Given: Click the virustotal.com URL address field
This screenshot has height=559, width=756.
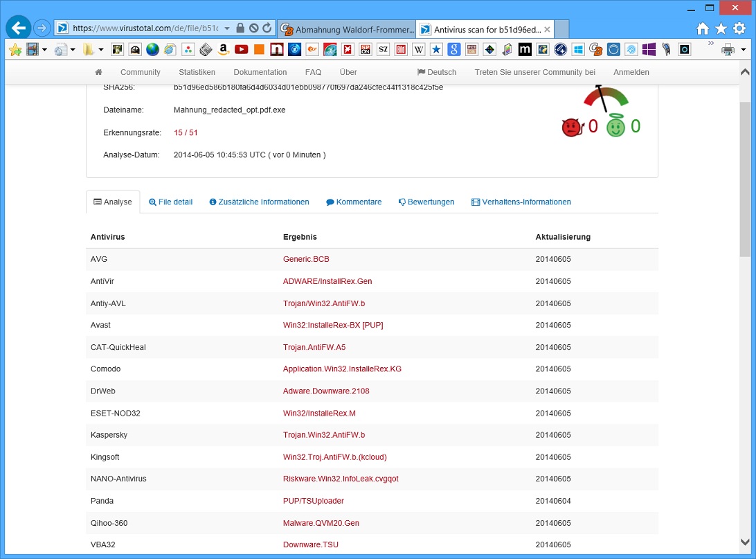Looking at the screenshot, I should [145, 28].
